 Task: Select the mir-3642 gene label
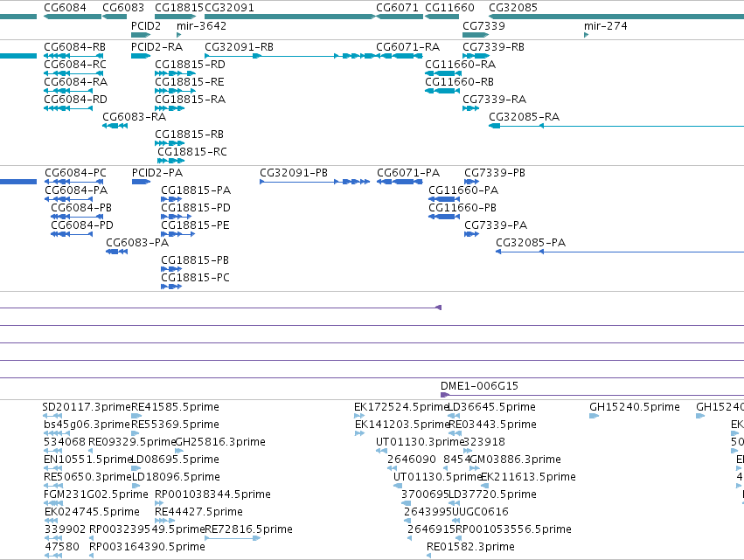(201, 26)
